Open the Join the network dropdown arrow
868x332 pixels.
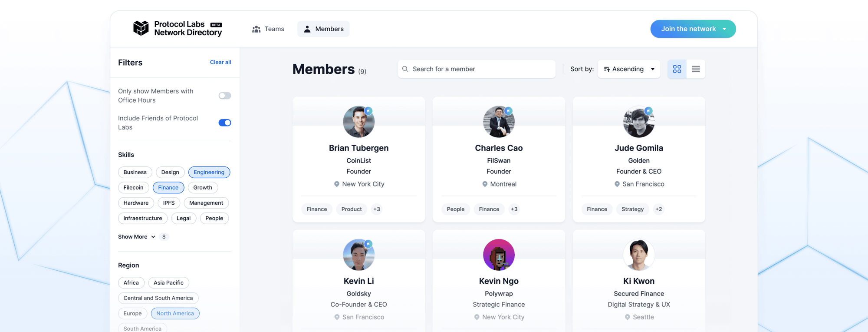723,29
